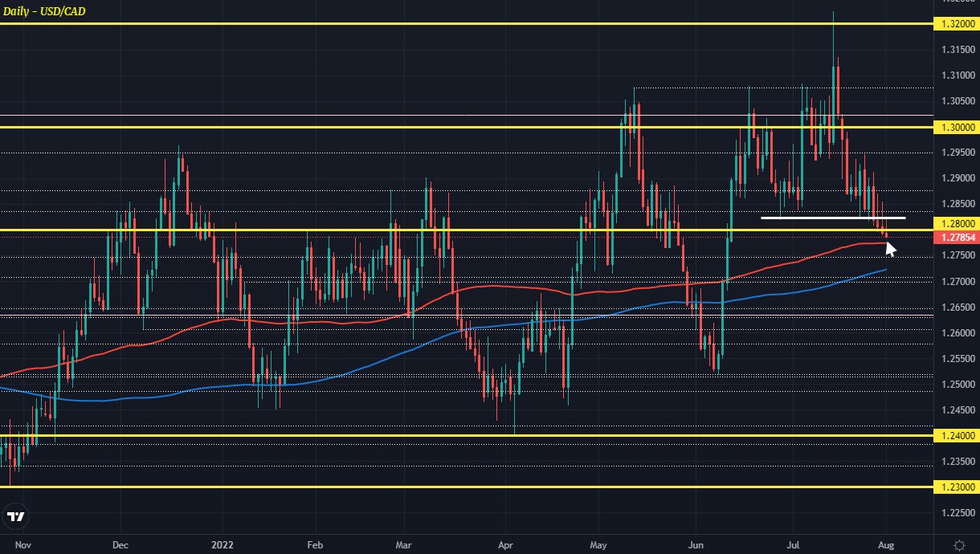Click the yellow 1.30000 price label

click(958, 127)
